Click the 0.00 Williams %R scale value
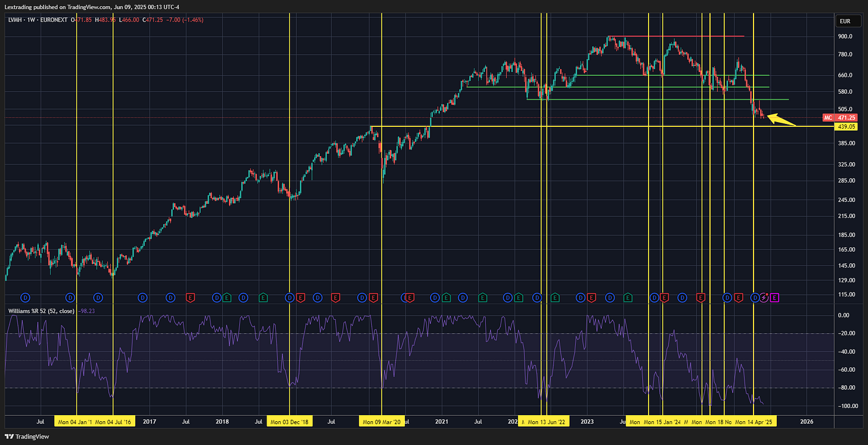Image resolution: width=868 pixels, height=445 pixels. 845,315
